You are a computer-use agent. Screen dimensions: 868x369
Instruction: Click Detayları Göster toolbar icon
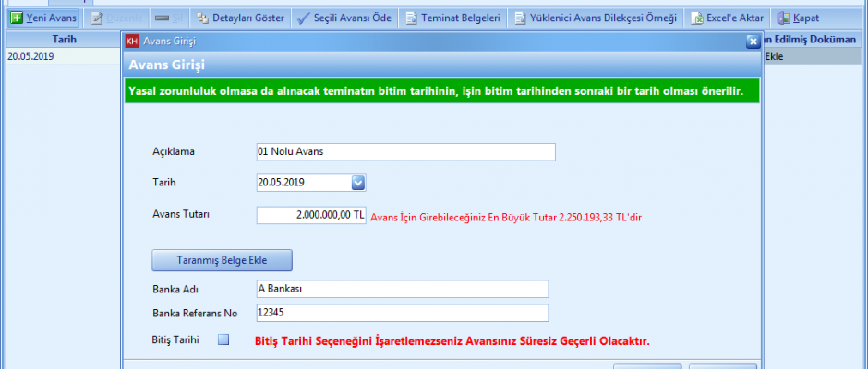coord(203,18)
